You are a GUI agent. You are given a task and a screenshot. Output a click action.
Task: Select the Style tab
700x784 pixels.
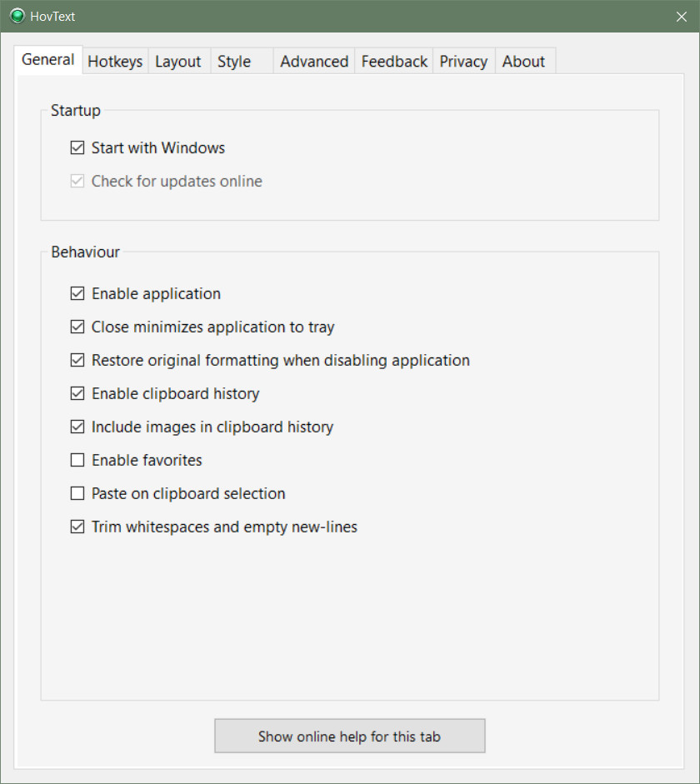pyautogui.click(x=234, y=61)
